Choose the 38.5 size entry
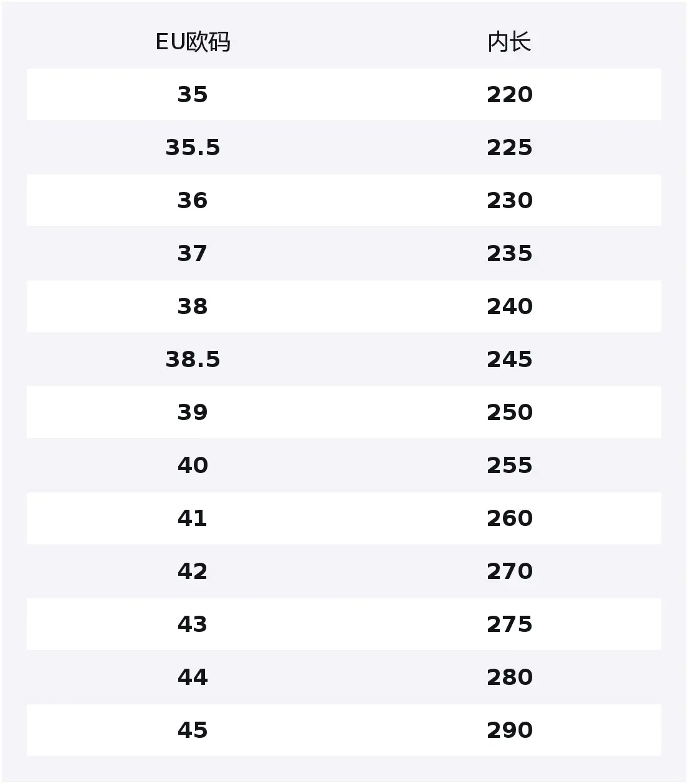 click(x=193, y=360)
